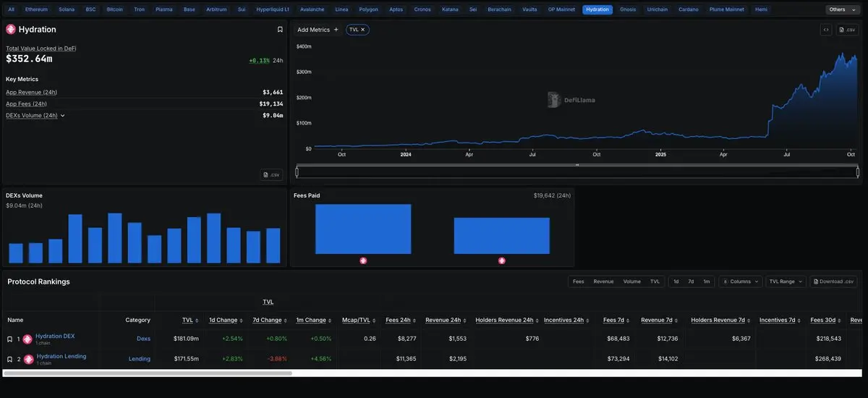Toggle the Fees ranking filter
This screenshot has height=398, width=868.
(x=579, y=281)
